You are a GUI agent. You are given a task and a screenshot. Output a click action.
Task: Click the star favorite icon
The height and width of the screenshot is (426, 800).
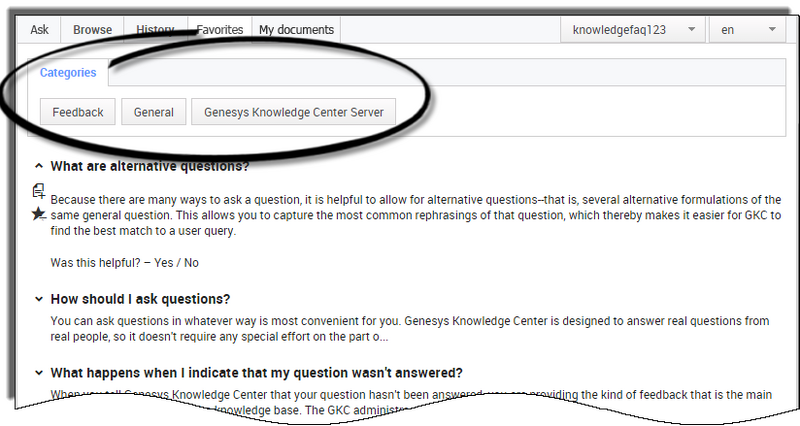38,213
